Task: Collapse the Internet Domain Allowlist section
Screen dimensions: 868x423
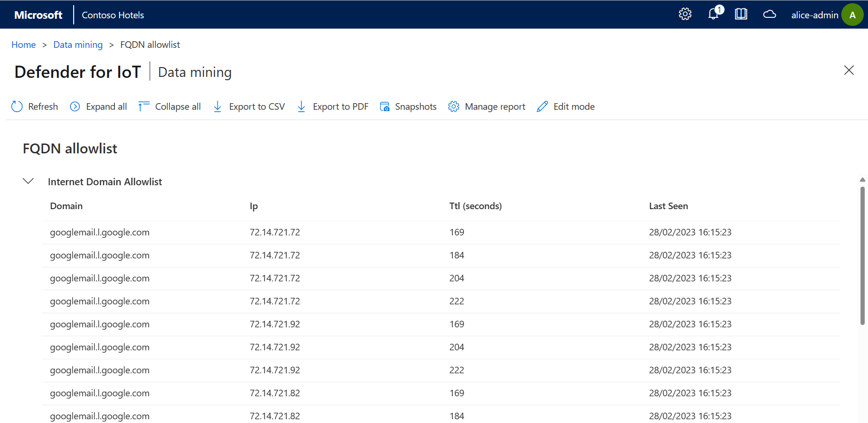Action: 28,181
